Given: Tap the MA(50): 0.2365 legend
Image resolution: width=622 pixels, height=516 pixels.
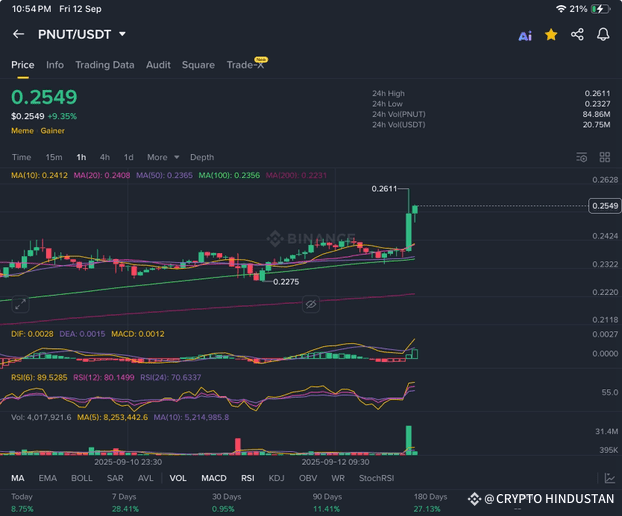Looking at the screenshot, I should click(x=164, y=175).
